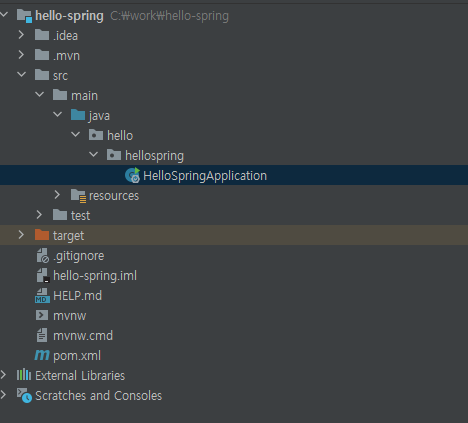Expand the target folder chevron
Image resolution: width=468 pixels, height=423 pixels.
21,234
